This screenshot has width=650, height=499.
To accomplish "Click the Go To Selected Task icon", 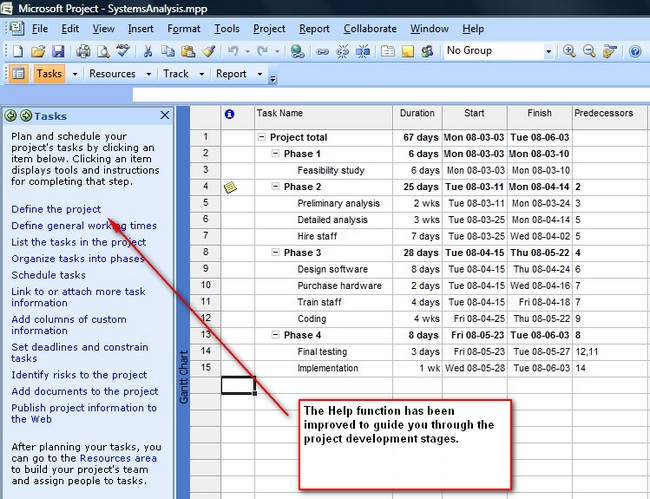I will point(609,51).
